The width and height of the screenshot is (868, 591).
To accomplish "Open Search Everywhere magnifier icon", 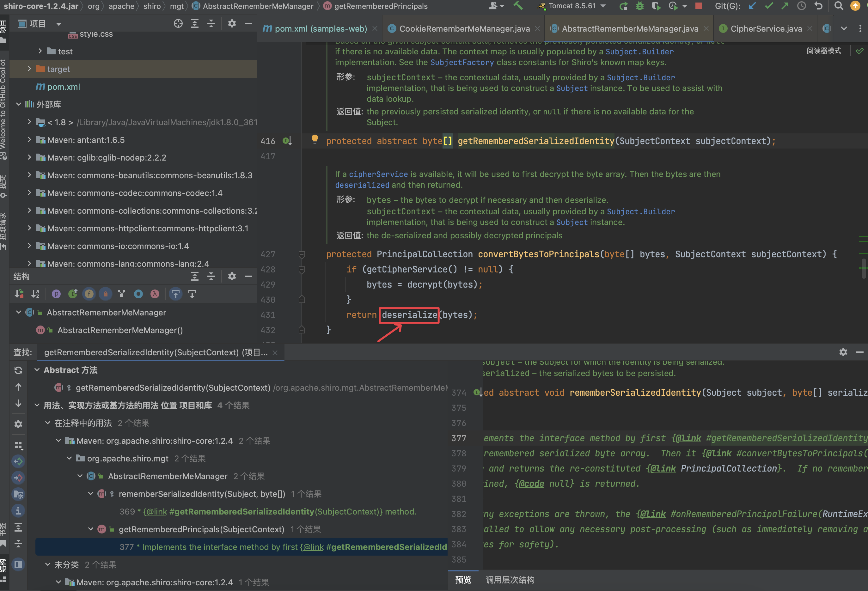I will 839,6.
